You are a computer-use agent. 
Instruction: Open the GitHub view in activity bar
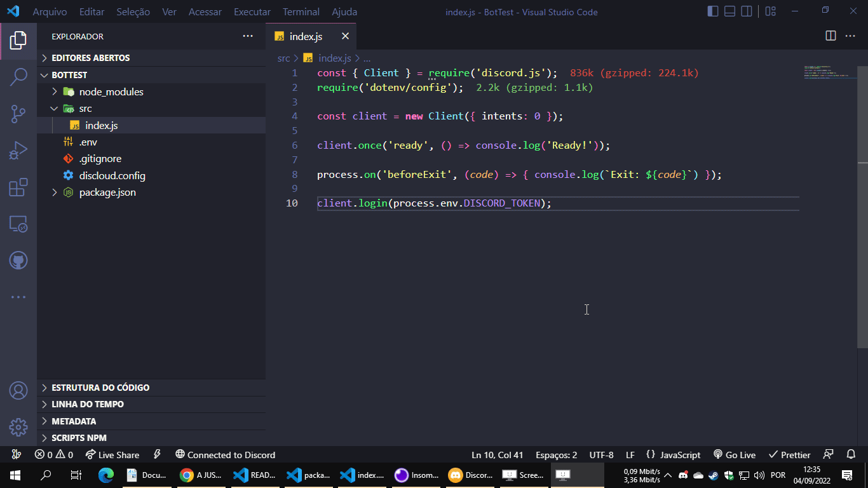coord(18,261)
